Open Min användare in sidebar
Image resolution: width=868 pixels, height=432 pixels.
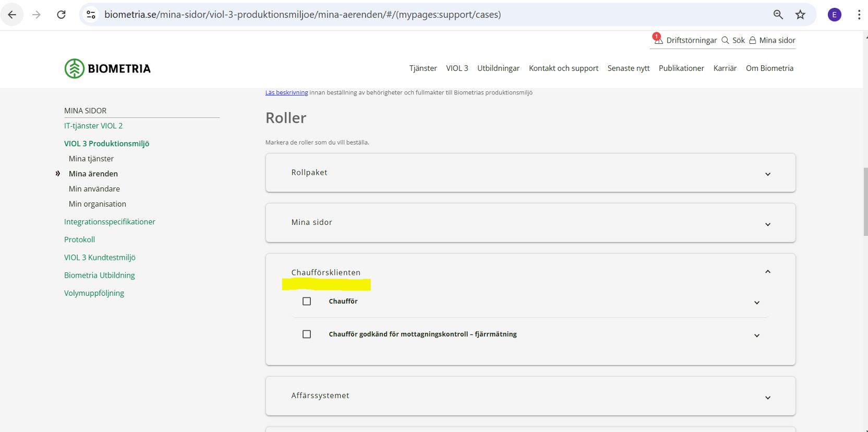94,189
